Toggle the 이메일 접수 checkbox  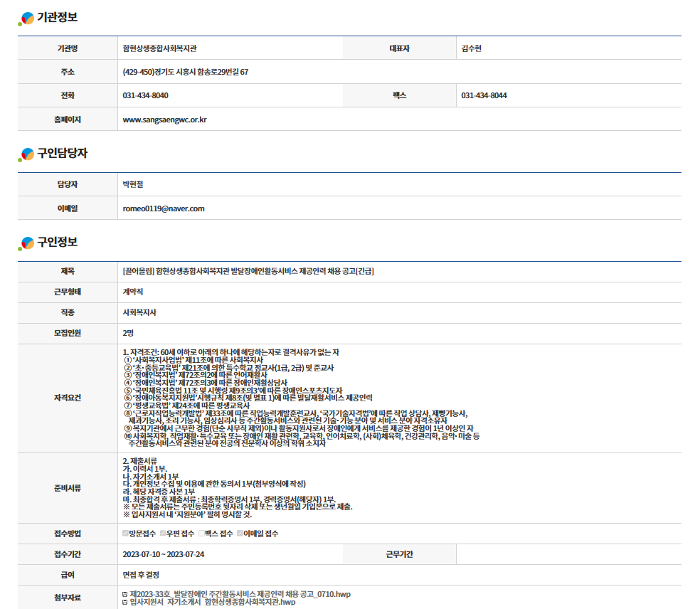pyautogui.click(x=240, y=534)
